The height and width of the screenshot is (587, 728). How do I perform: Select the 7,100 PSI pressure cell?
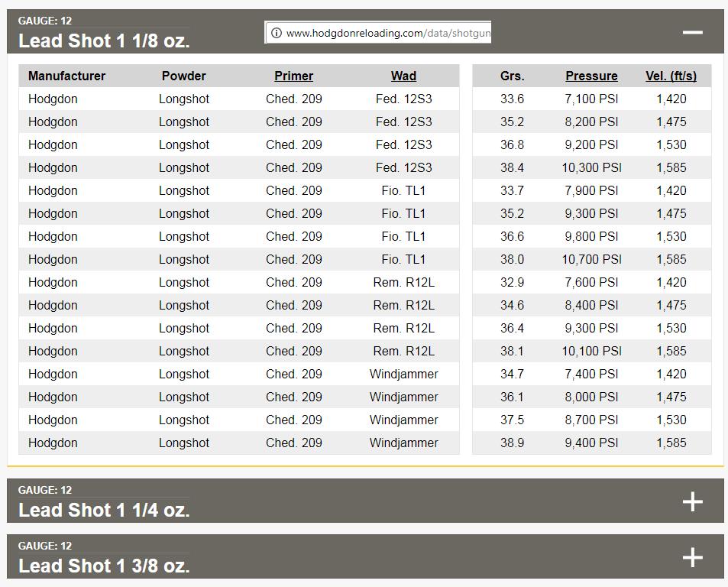point(591,99)
